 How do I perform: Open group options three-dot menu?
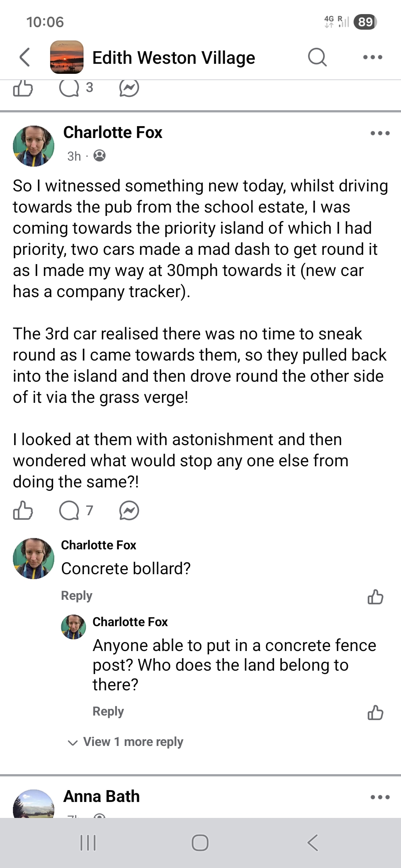coord(372,57)
